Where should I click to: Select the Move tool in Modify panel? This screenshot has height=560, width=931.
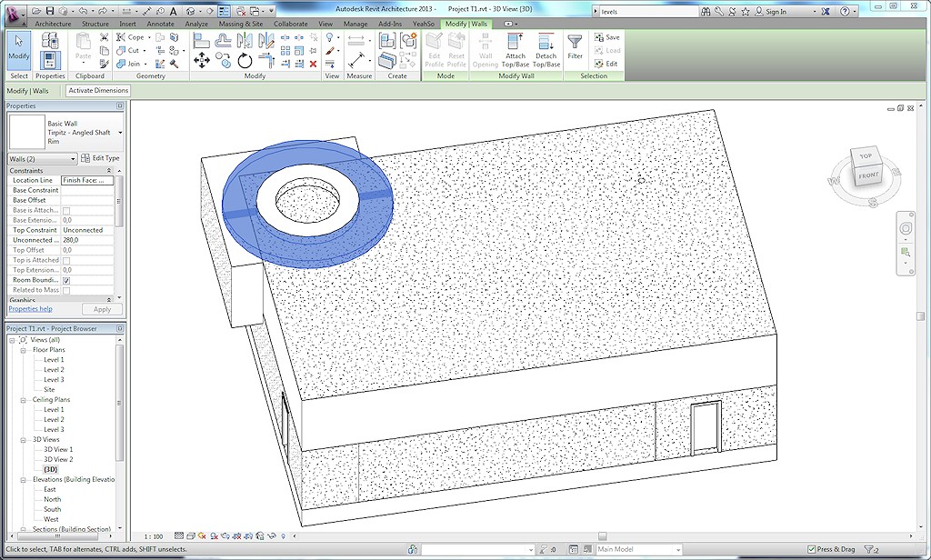click(202, 61)
